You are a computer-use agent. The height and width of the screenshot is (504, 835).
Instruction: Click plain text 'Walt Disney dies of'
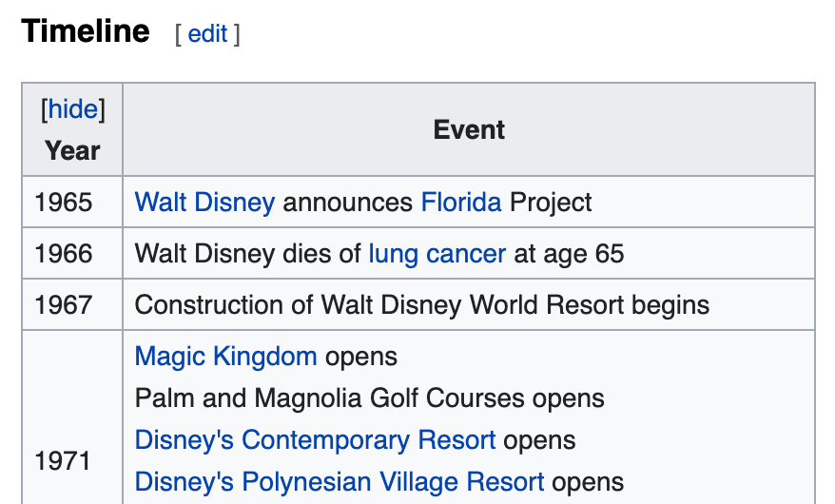click(x=247, y=254)
